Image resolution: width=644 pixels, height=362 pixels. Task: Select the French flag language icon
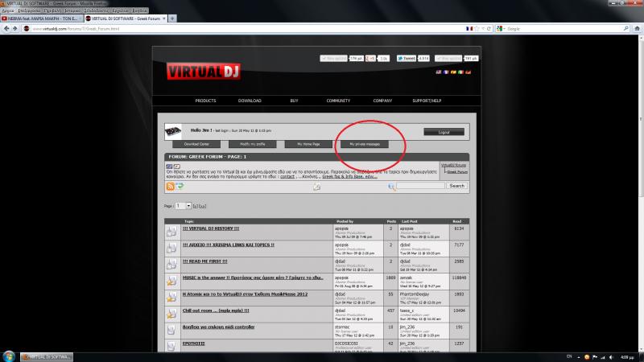(x=446, y=72)
